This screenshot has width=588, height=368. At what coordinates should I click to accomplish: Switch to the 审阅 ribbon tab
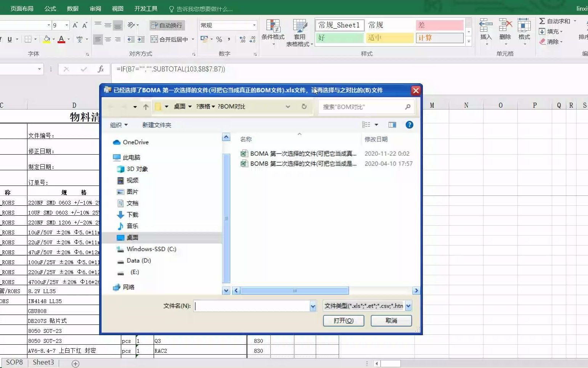tap(95, 8)
